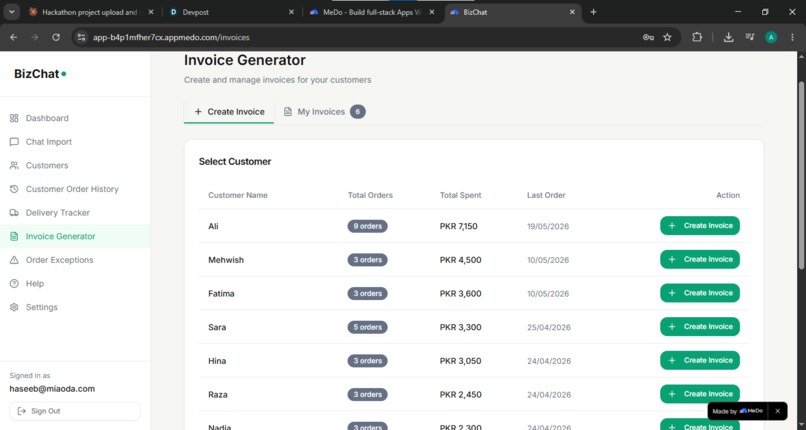Click the browser back arrow
The height and width of the screenshot is (430, 806).
[14, 38]
